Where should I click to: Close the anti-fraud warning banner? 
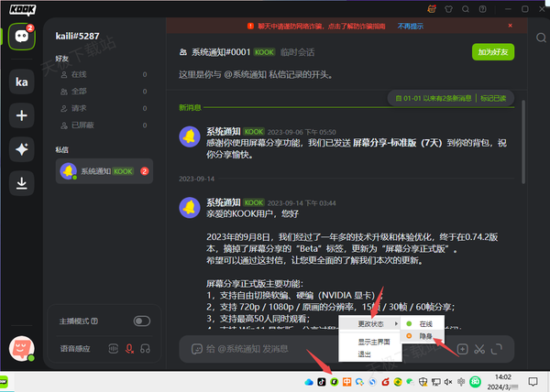(511, 26)
